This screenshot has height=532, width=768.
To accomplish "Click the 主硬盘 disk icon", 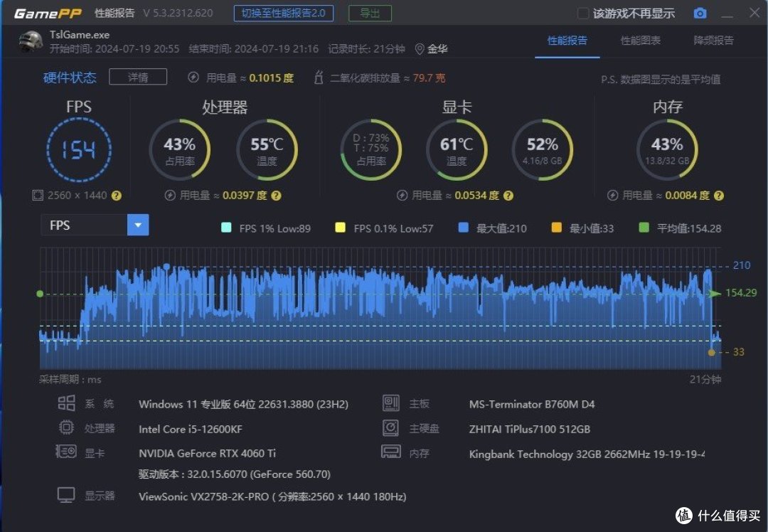I will tap(391, 427).
